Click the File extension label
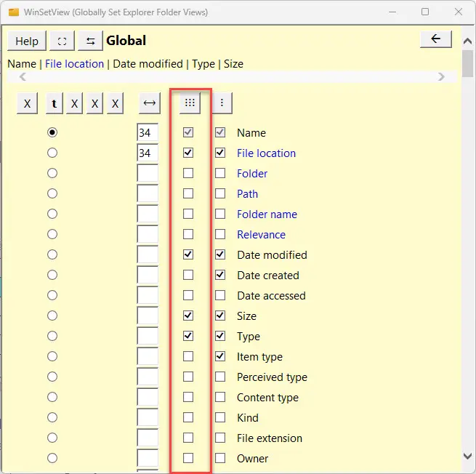The image size is (476, 474). tap(270, 438)
